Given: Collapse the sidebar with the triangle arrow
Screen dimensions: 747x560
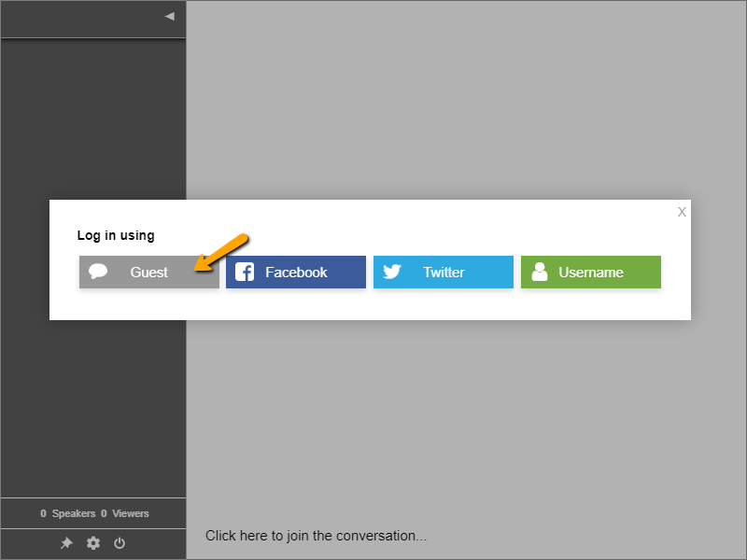Looking at the screenshot, I should point(169,16).
